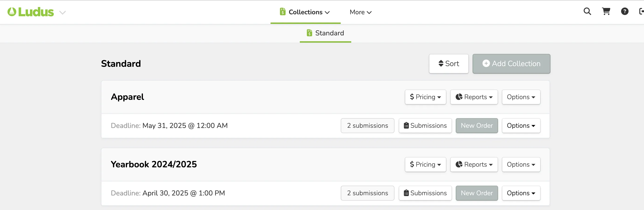The width and height of the screenshot is (644, 210).
Task: Click New Order for Yearbook 2024/2025
Action: [x=477, y=193]
